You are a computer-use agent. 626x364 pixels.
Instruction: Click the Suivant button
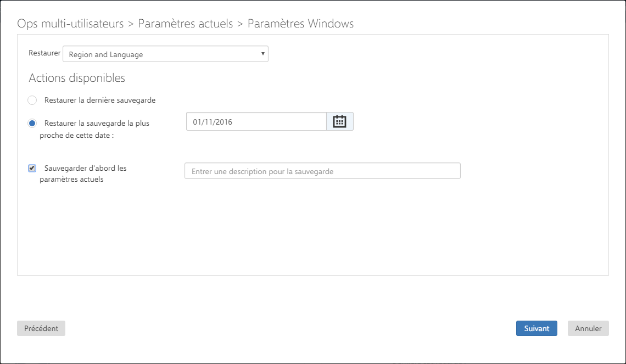click(536, 328)
